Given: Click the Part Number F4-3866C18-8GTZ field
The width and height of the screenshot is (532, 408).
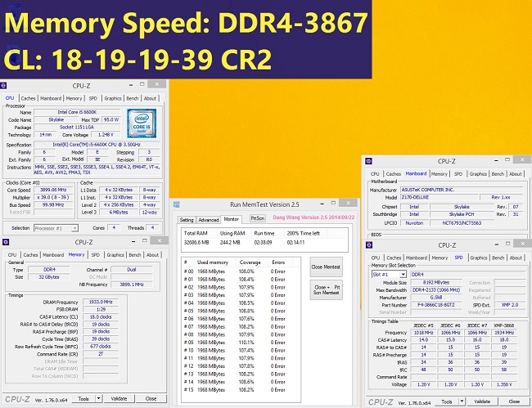Looking at the screenshot, I should tap(436, 305).
